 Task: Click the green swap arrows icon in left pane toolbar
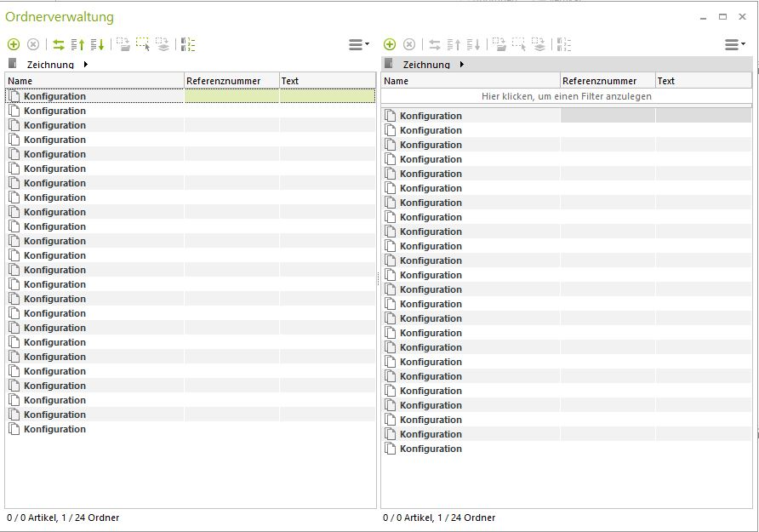click(59, 45)
